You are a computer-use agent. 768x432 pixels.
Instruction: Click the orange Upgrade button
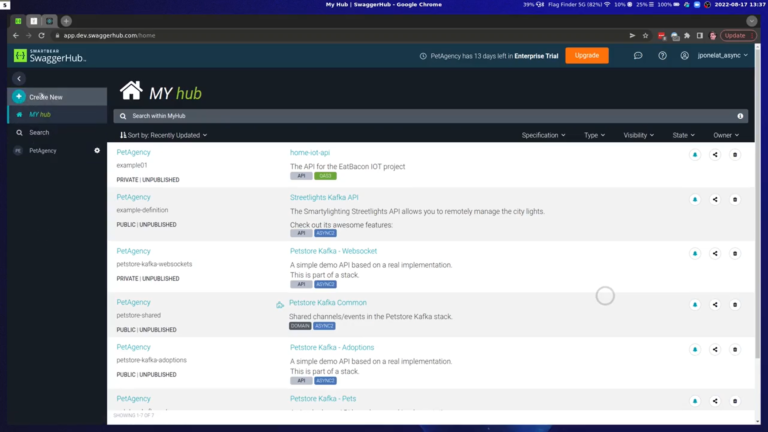pos(587,55)
